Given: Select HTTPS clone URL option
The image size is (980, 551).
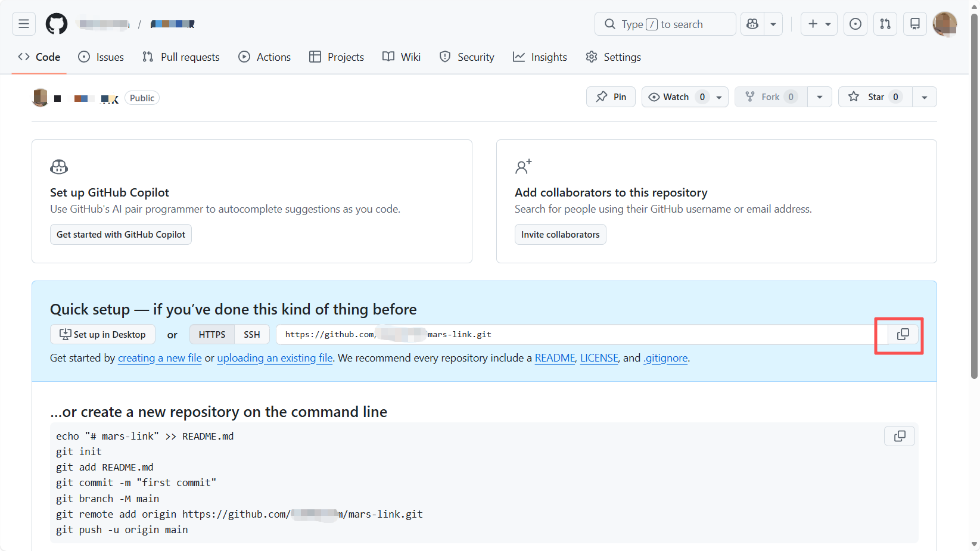Looking at the screenshot, I should pyautogui.click(x=212, y=335).
